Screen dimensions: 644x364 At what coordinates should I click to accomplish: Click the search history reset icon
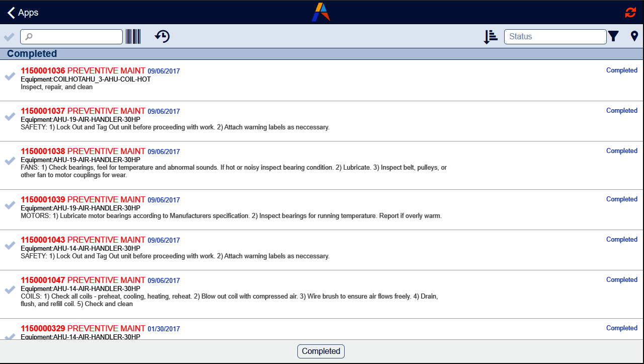click(x=162, y=36)
